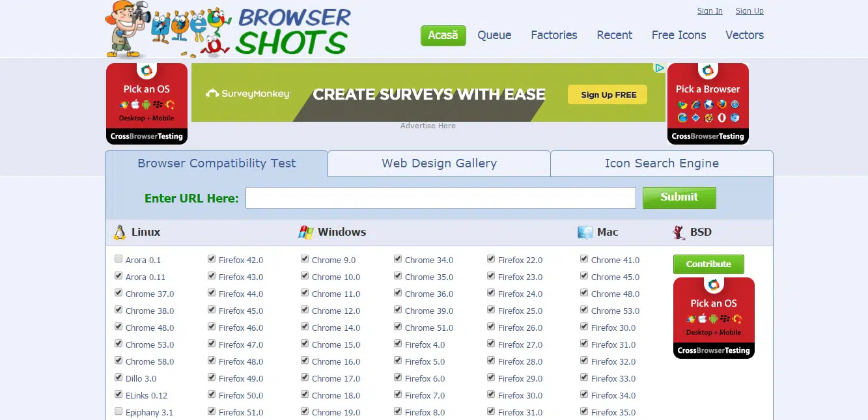
Task: Focus the Enter URL Here field
Action: 440,198
